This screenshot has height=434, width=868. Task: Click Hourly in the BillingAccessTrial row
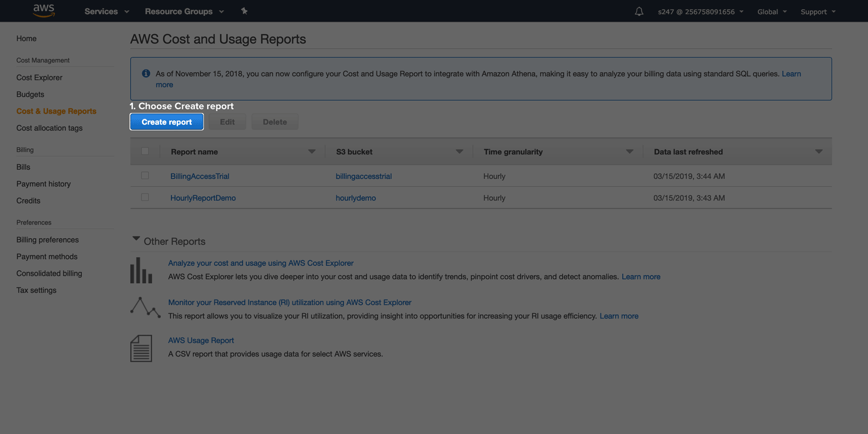pyautogui.click(x=494, y=176)
